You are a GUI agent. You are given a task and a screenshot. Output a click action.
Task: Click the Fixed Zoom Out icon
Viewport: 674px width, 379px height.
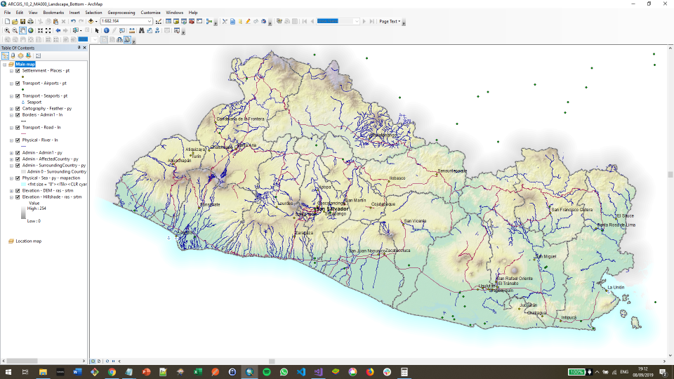(48, 31)
